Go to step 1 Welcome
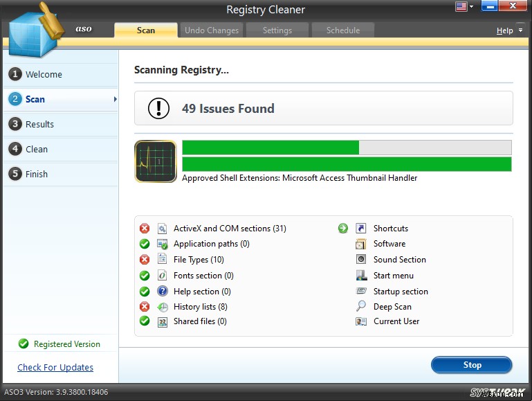 (x=60, y=74)
